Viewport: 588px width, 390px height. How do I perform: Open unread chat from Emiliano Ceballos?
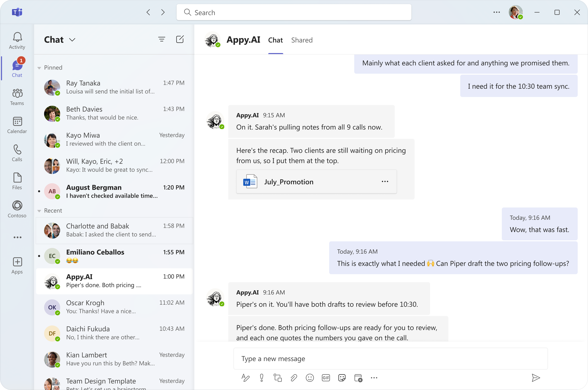click(x=114, y=256)
